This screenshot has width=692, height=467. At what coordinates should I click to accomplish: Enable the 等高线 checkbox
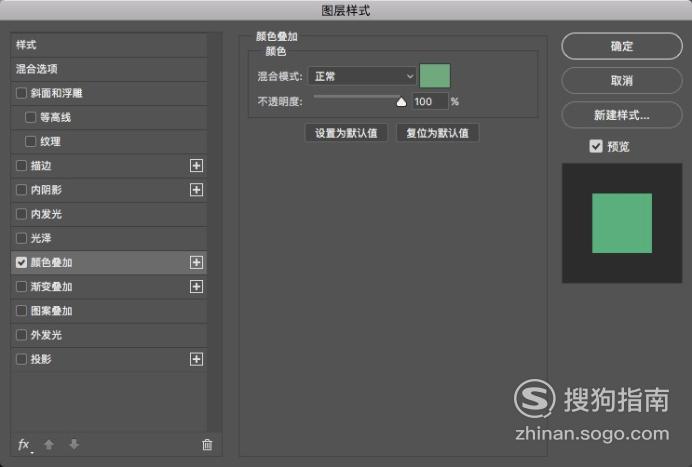pos(30,117)
